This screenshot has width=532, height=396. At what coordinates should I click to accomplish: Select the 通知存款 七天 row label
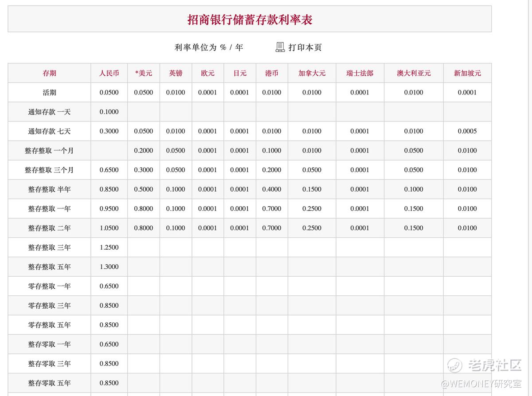click(x=49, y=131)
